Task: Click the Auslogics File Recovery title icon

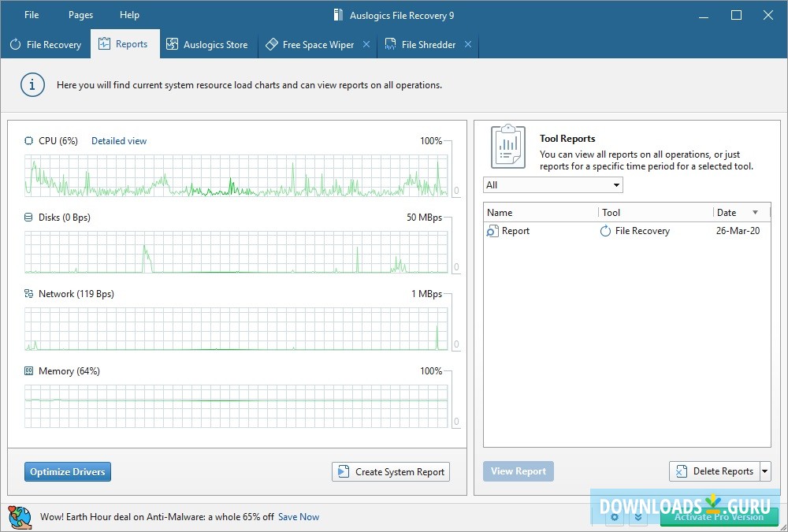Action: point(339,15)
